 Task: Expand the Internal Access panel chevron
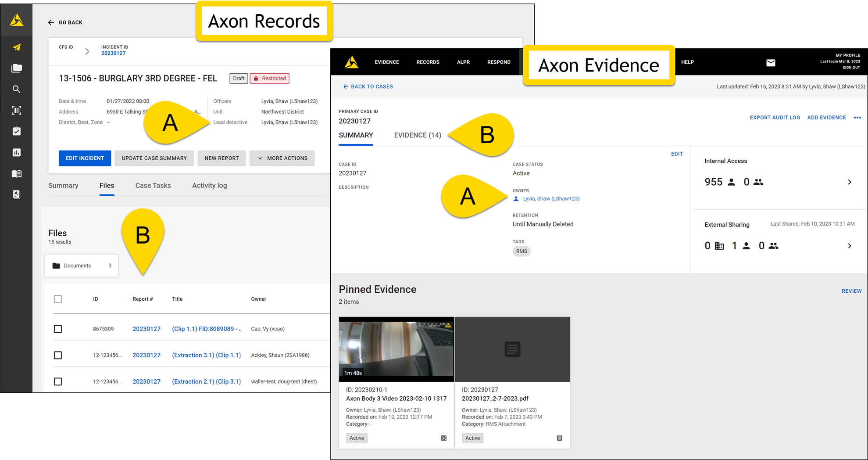pos(850,182)
